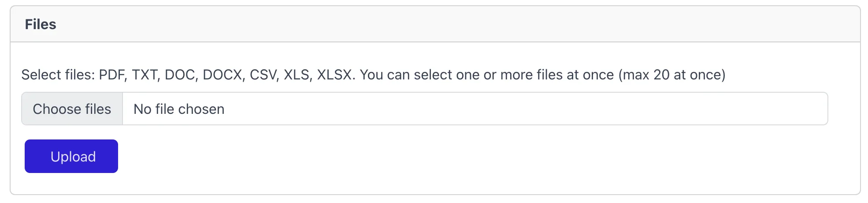
Task: Click the empty area of the file input
Action: click(x=485, y=109)
